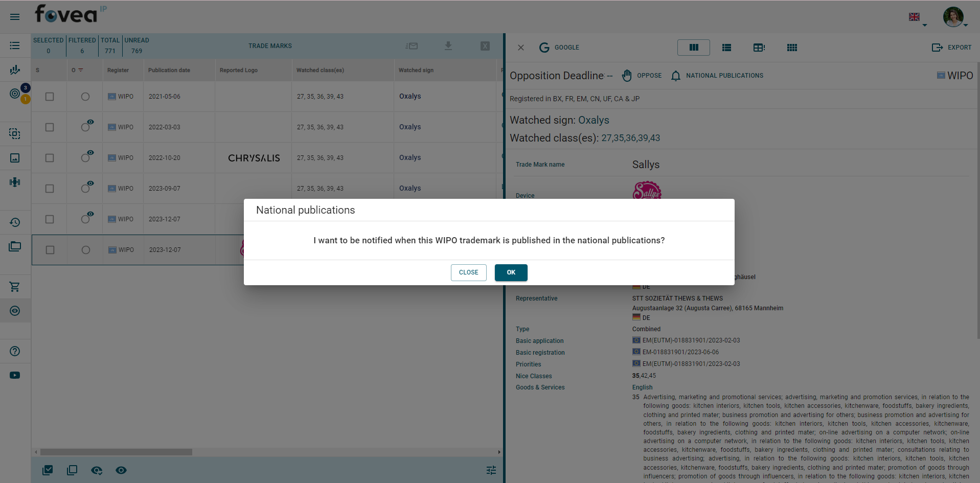Click the NATIONAL PUBLICATIONS bell icon

coord(675,76)
